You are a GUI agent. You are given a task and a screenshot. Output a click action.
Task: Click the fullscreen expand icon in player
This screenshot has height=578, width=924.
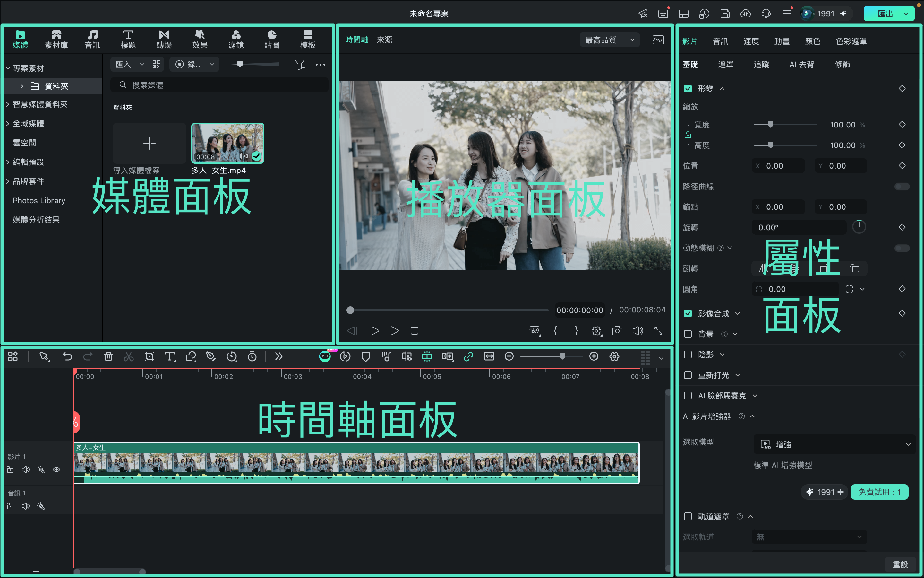[658, 331]
